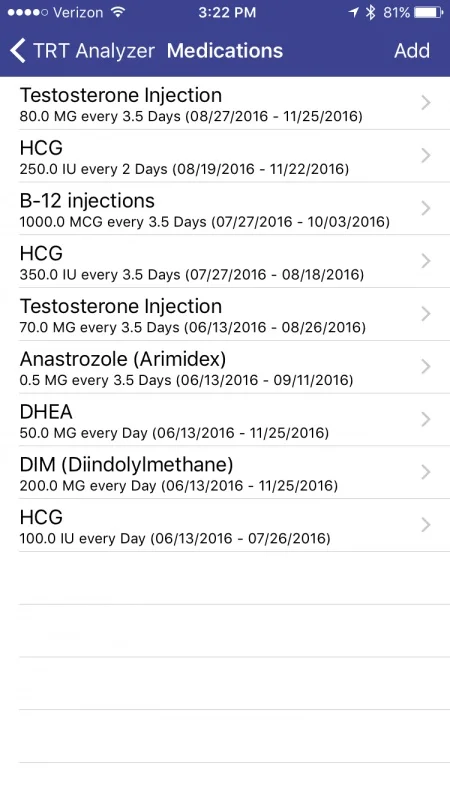Image resolution: width=450 pixels, height=800 pixels.
Task: Open chevron for HCG 250.0 IU entry
Action: click(x=426, y=156)
